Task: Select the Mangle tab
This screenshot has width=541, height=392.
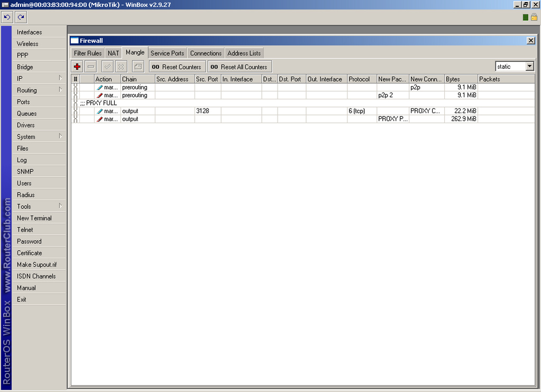Action: [135, 52]
